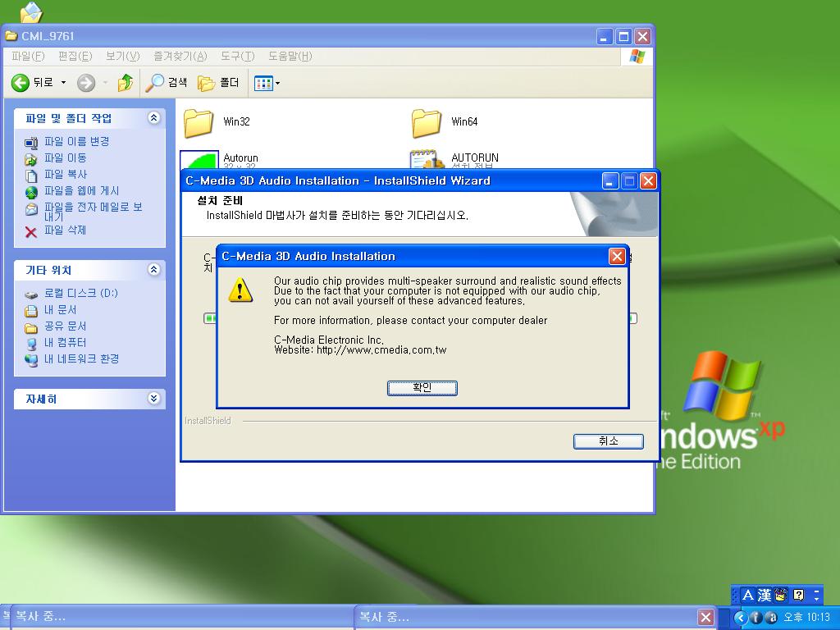Collapse the 기타 위치 panel

click(x=153, y=269)
